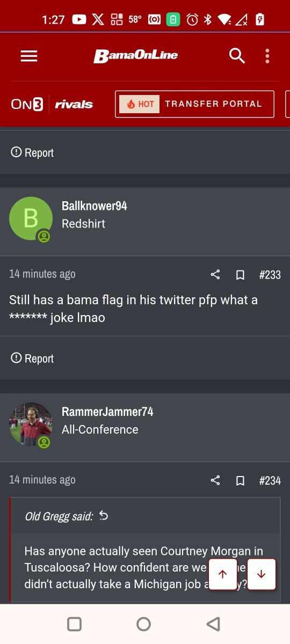Open the HOT Transfer Portal tab

[x=194, y=104]
